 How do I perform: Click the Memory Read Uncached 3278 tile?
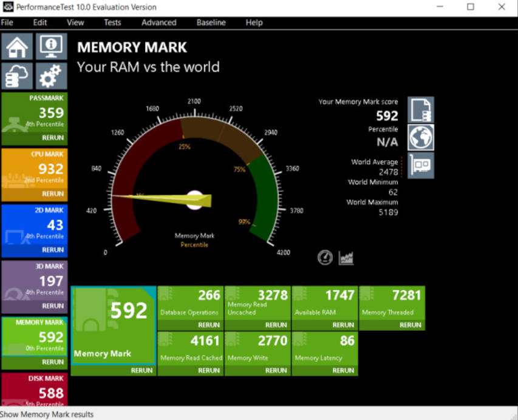pyautogui.click(x=257, y=303)
